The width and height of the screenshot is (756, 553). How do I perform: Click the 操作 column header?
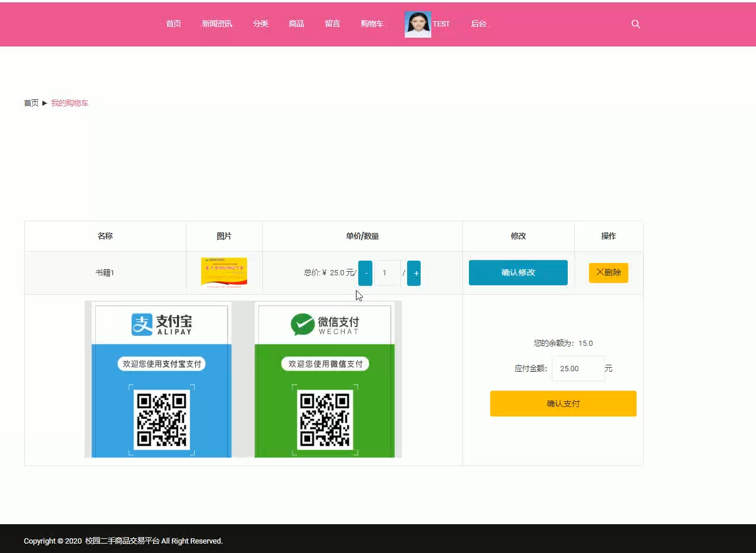coord(608,236)
